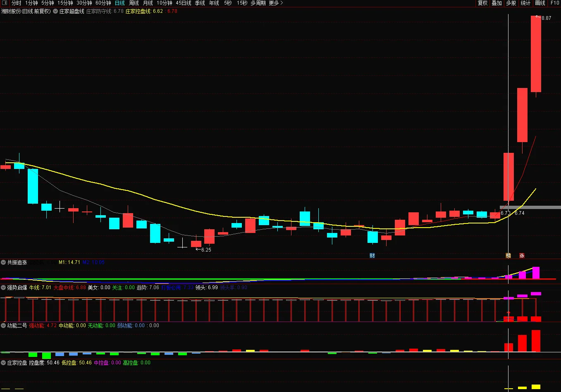
Task: Click the 共振追涨 indicator name
Action: [x=17, y=262]
